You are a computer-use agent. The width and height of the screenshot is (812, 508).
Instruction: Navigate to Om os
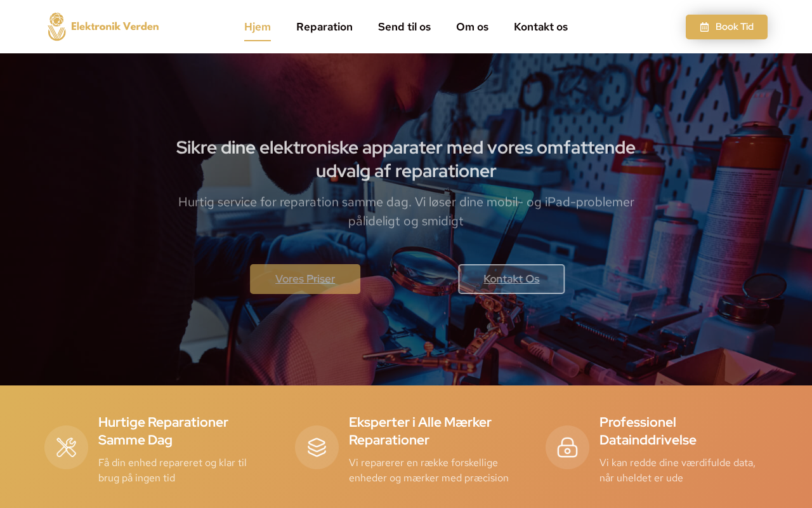(x=472, y=27)
